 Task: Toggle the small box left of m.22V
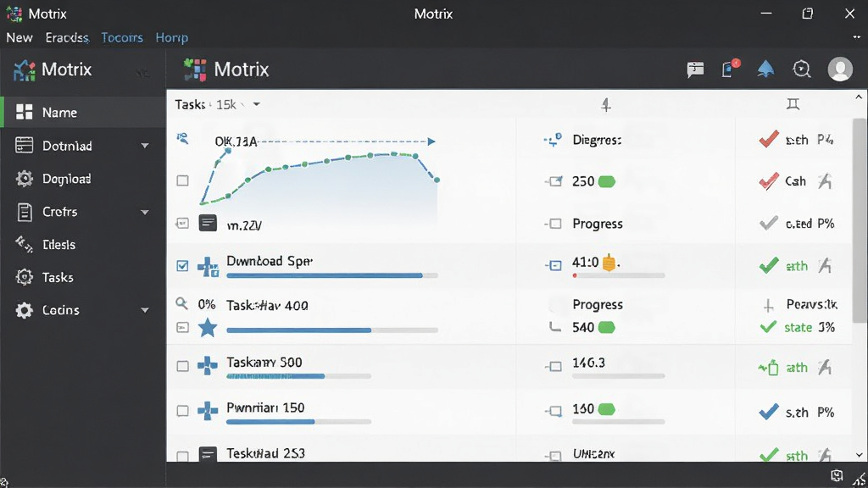(182, 224)
